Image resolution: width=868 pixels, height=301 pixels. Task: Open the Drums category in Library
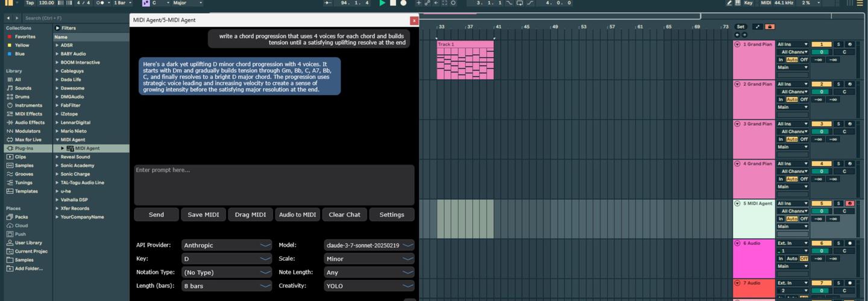(x=22, y=96)
